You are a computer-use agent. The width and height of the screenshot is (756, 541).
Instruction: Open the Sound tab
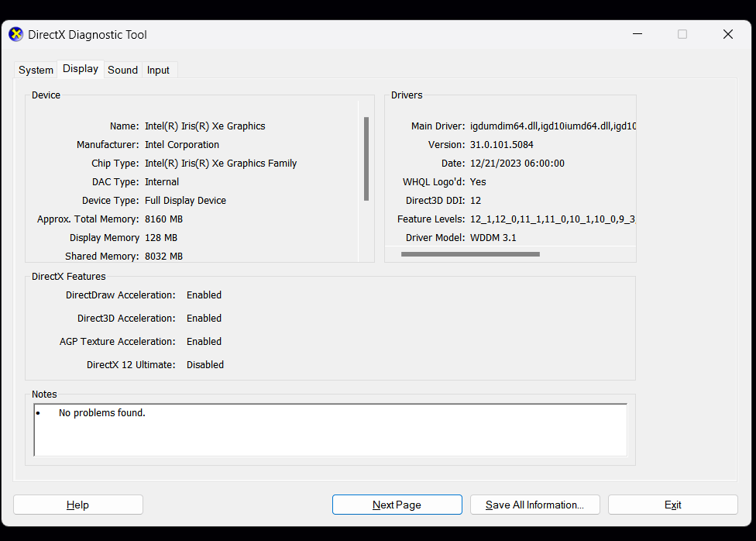click(x=122, y=70)
